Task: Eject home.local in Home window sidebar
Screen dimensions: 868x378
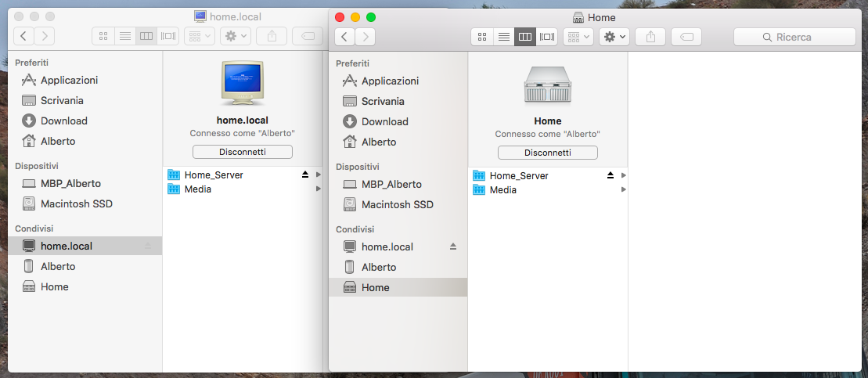Action: 452,247
